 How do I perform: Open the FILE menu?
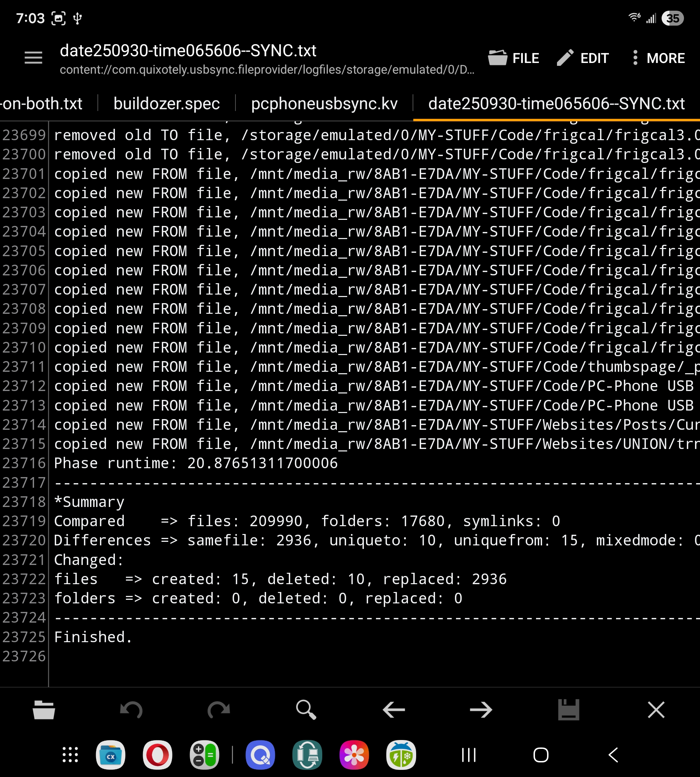514,58
